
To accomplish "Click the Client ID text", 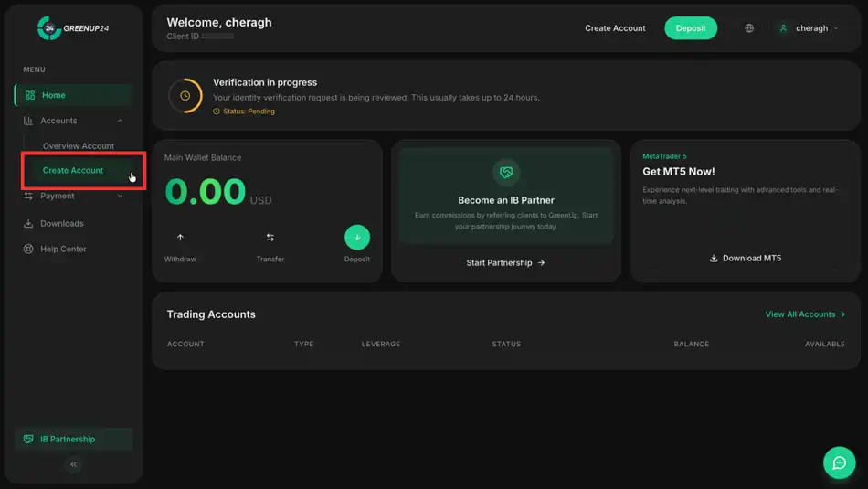I will (200, 37).
